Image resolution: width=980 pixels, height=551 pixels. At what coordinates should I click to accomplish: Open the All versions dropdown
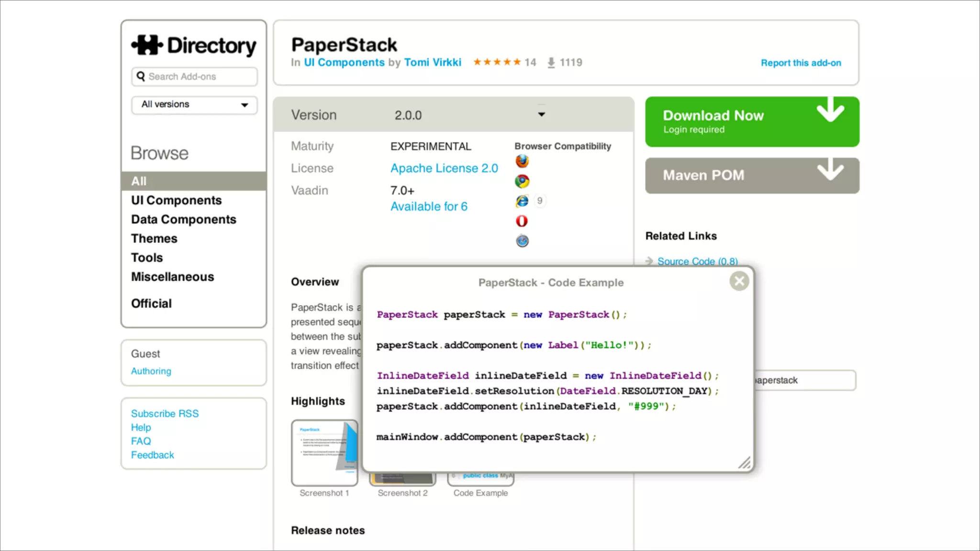point(194,105)
